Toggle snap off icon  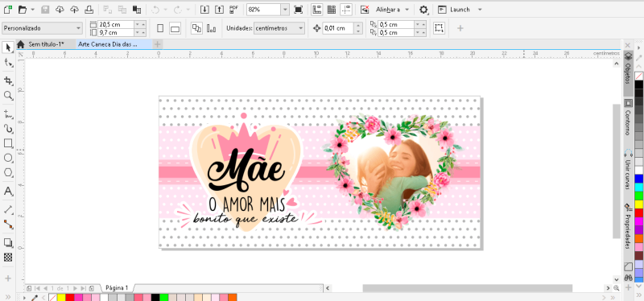point(365,9)
